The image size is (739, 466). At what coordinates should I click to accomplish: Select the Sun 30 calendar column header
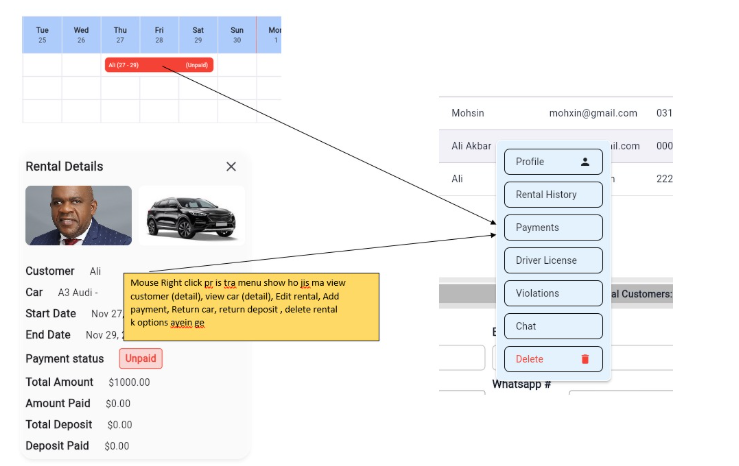(x=237, y=35)
